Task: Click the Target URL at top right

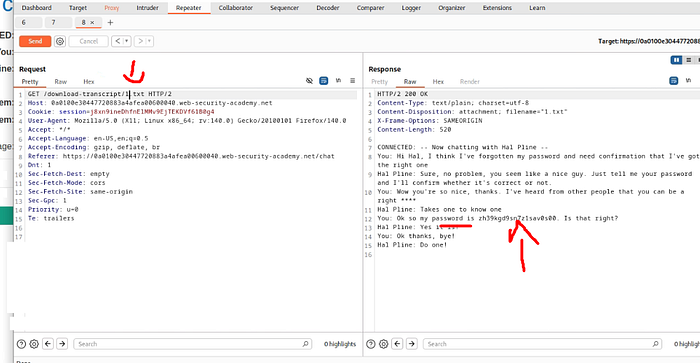Action: coord(649,41)
